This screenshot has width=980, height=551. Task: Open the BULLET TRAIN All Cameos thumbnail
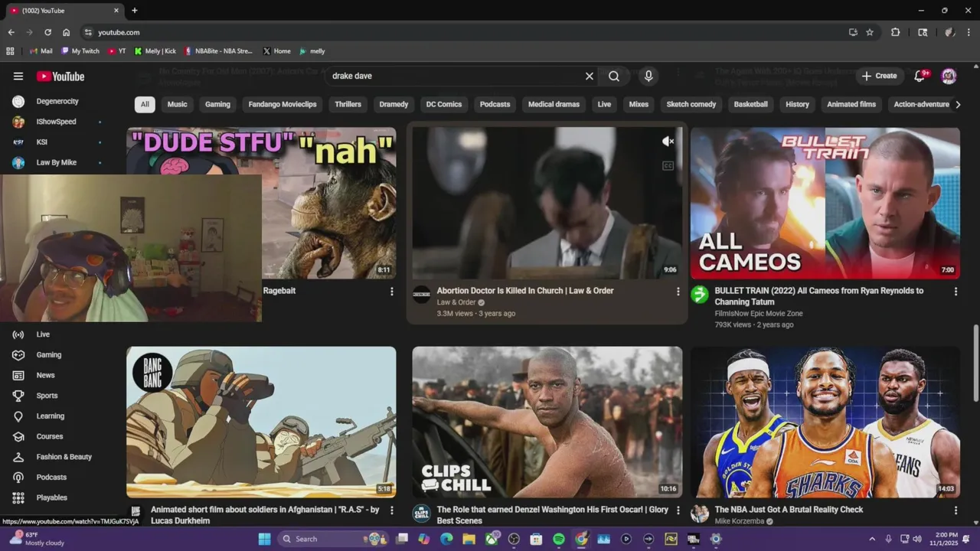click(825, 203)
